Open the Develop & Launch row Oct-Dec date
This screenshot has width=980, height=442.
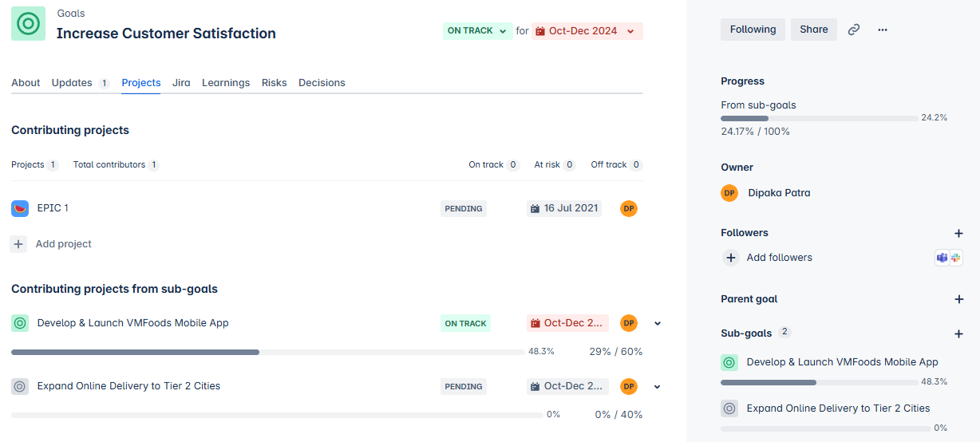pyautogui.click(x=567, y=323)
